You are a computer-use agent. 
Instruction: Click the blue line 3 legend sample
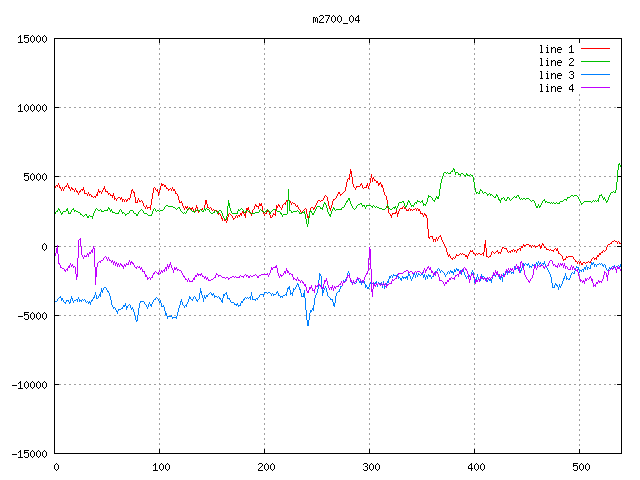(595, 75)
